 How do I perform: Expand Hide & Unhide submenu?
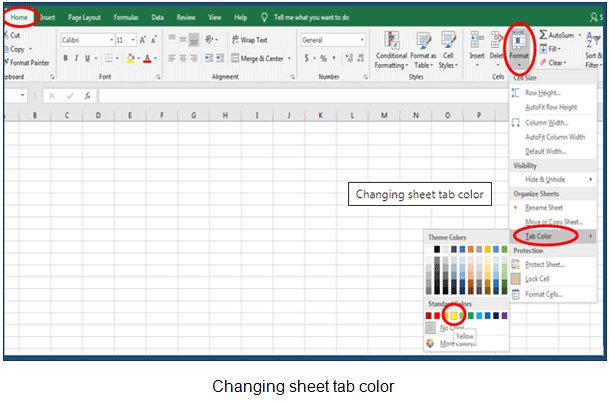[x=552, y=179]
